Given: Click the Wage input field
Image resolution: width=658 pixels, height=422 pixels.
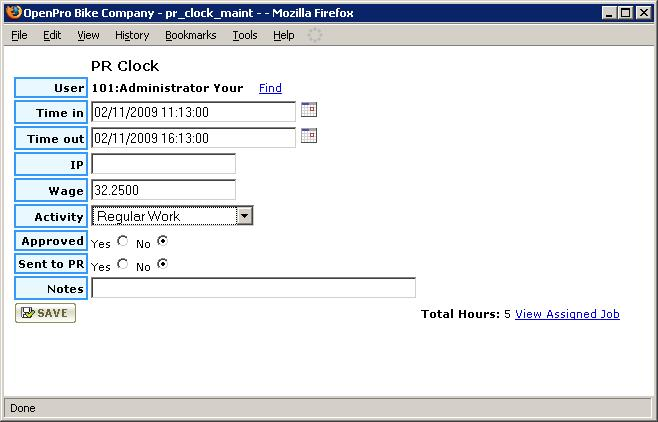Looking at the screenshot, I should [163, 190].
